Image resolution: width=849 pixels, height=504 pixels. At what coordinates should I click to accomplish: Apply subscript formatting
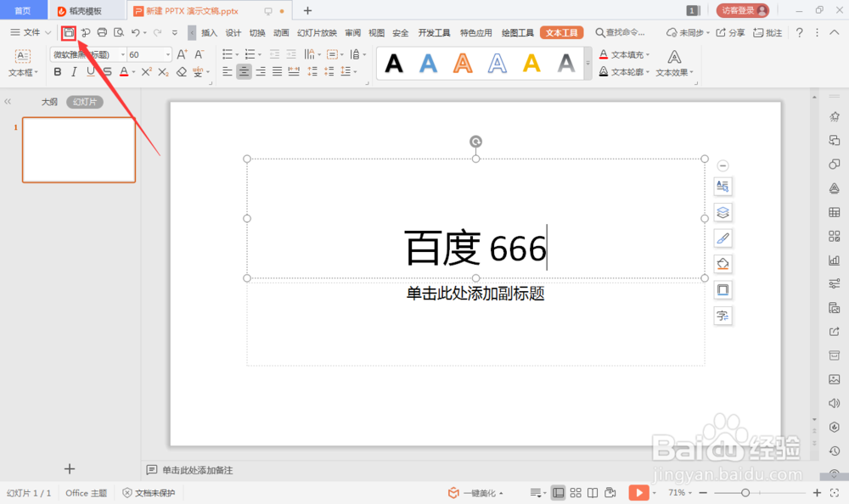tap(163, 72)
